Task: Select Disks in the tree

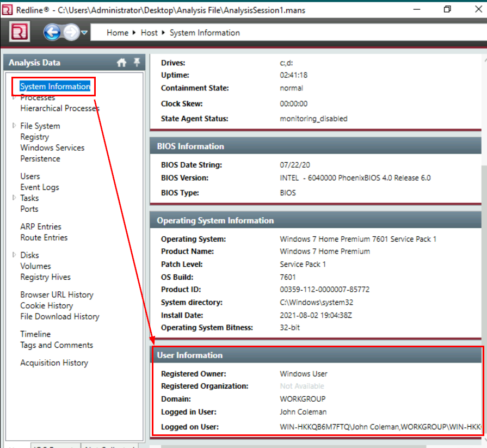Action: (x=29, y=255)
